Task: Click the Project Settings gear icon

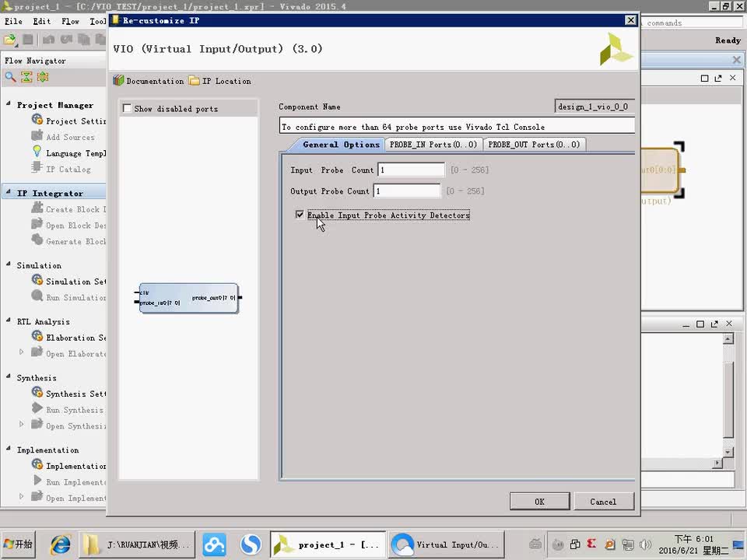Action: 37,120
